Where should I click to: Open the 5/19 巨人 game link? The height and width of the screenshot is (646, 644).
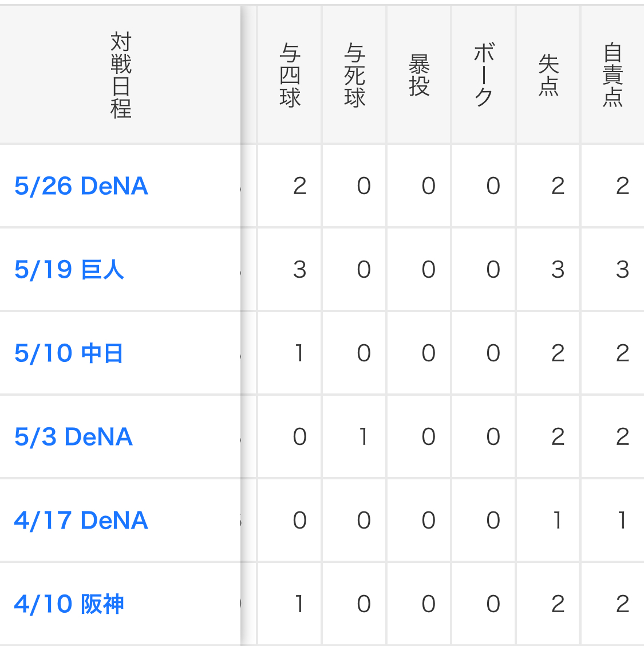(x=69, y=270)
